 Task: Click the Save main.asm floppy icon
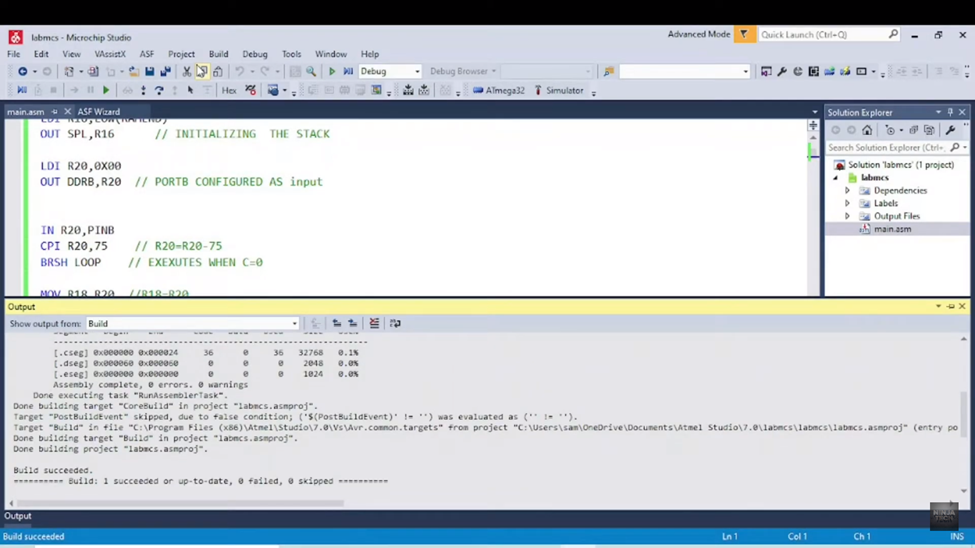[x=150, y=72]
